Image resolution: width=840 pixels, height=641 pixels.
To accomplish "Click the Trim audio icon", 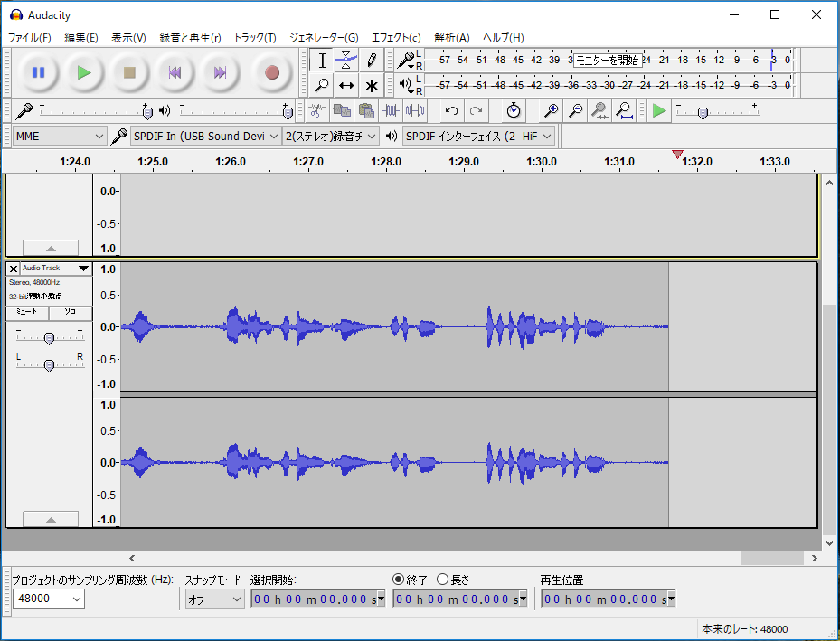I will click(x=391, y=111).
